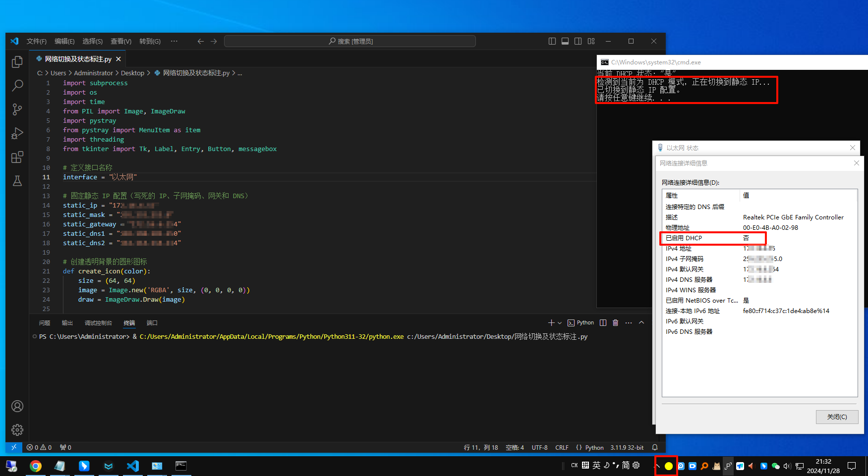Select the interpreter 3.11.9 32-bit
This screenshot has height=476, width=868.
click(x=627, y=447)
